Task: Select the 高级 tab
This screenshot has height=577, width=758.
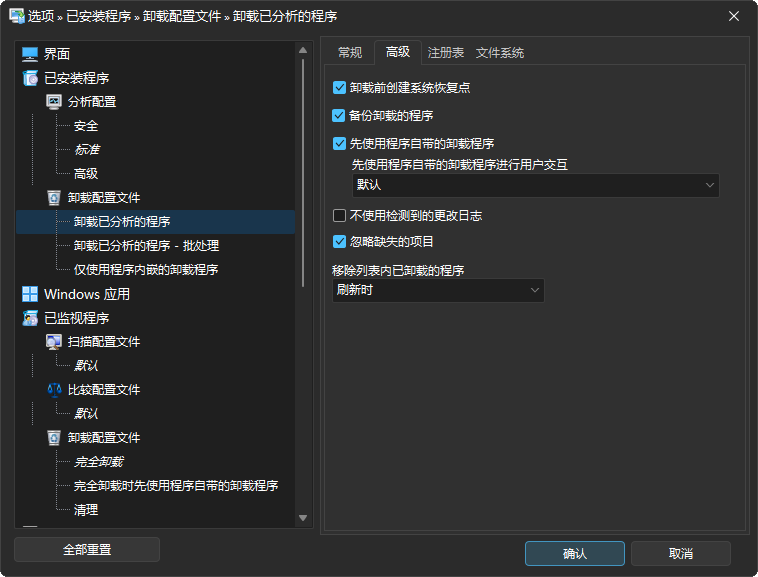Action: click(x=398, y=52)
